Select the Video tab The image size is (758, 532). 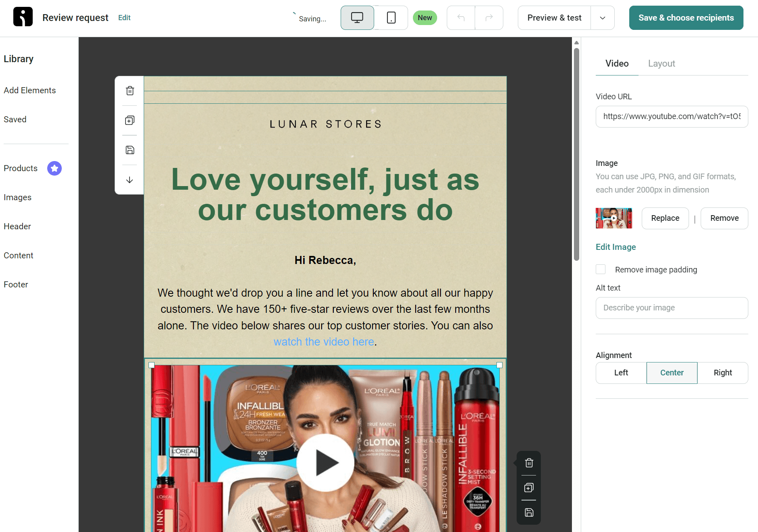[617, 63]
